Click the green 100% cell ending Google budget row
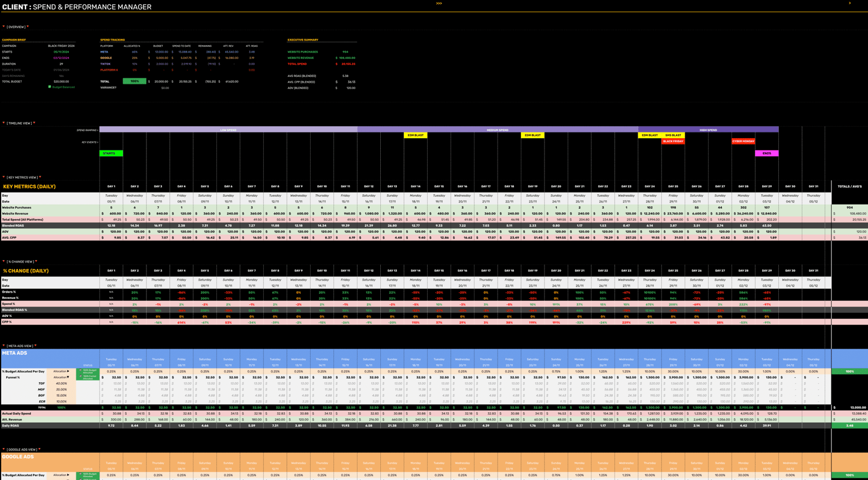 [x=849, y=475]
